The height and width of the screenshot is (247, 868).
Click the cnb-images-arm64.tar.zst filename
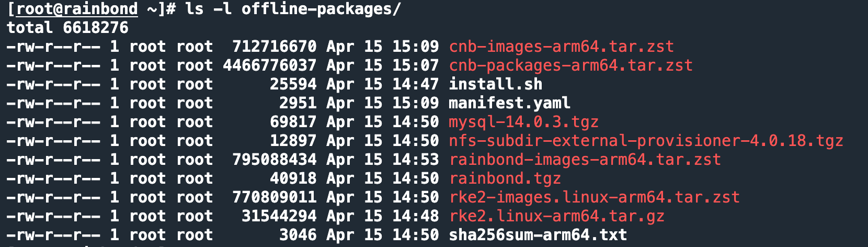(561, 47)
